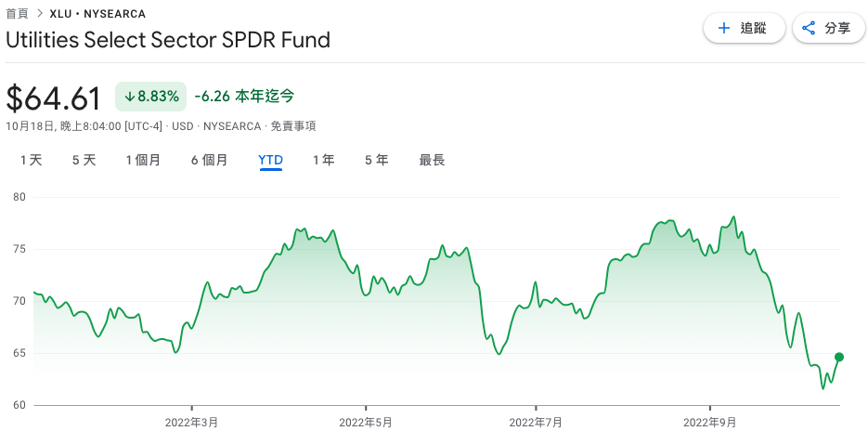Choose the 1年 range tab

(323, 160)
